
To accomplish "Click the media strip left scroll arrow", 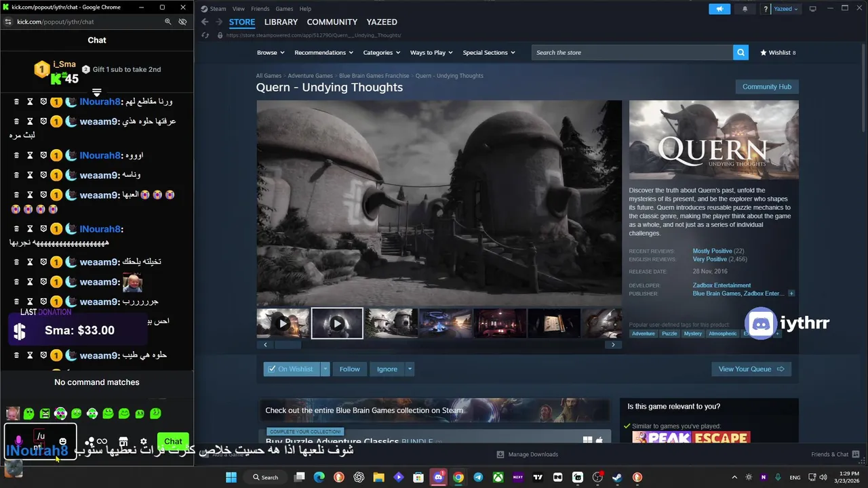I will 265,344.
